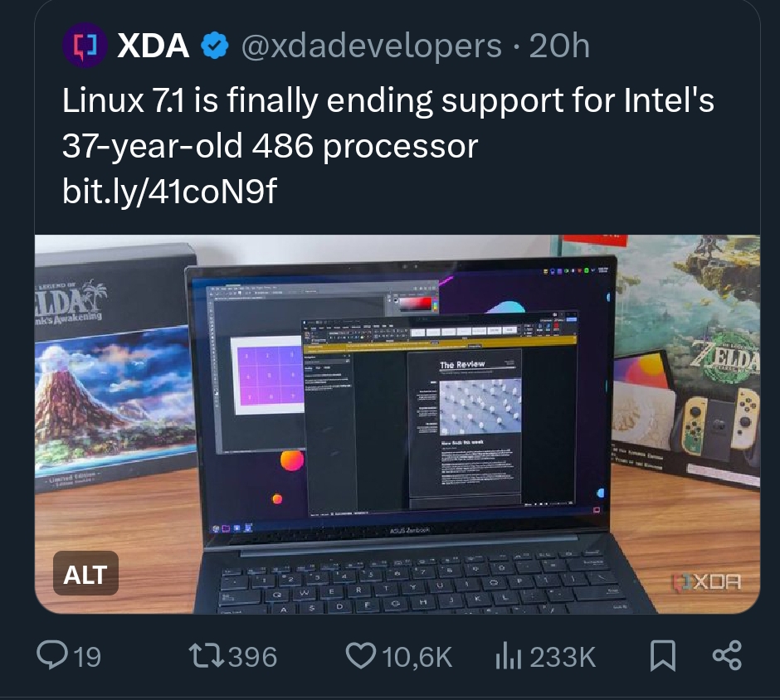Viewport: 780px width, 700px height.
Task: Open the share icon menu
Action: pos(727,656)
